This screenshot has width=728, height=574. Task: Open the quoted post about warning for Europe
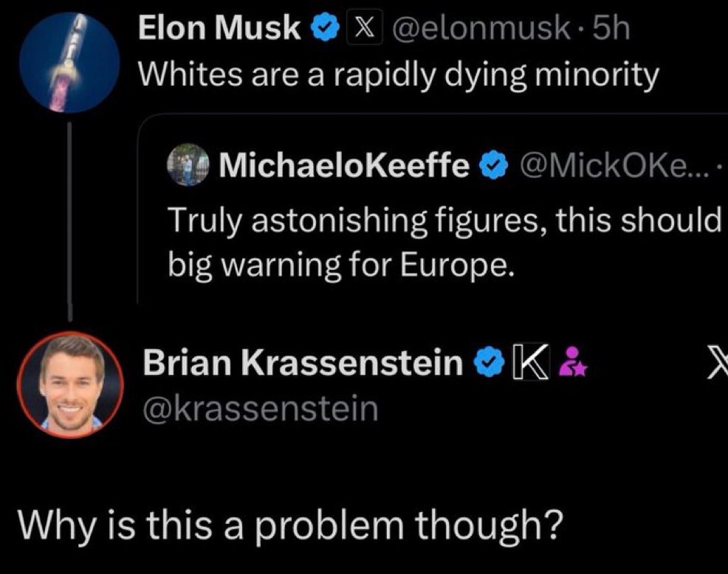443,243
